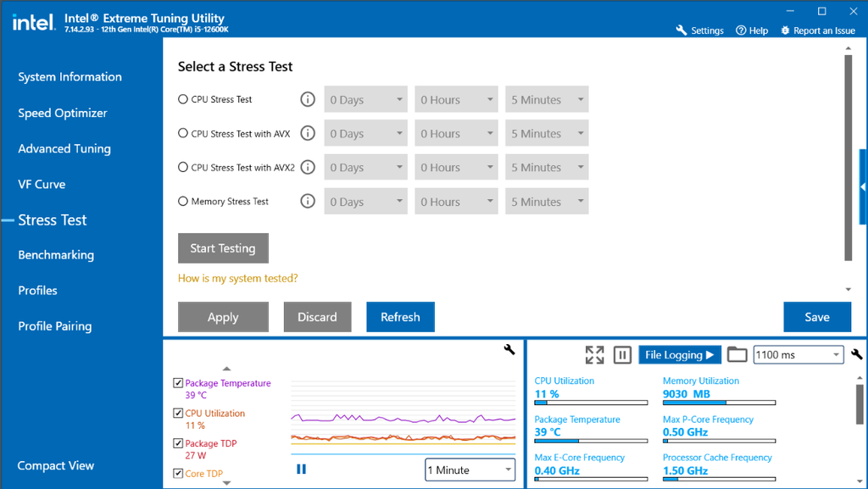Viewport: 868px width, 489px height.
Task: Select Stress Test in sidebar
Action: [52, 220]
